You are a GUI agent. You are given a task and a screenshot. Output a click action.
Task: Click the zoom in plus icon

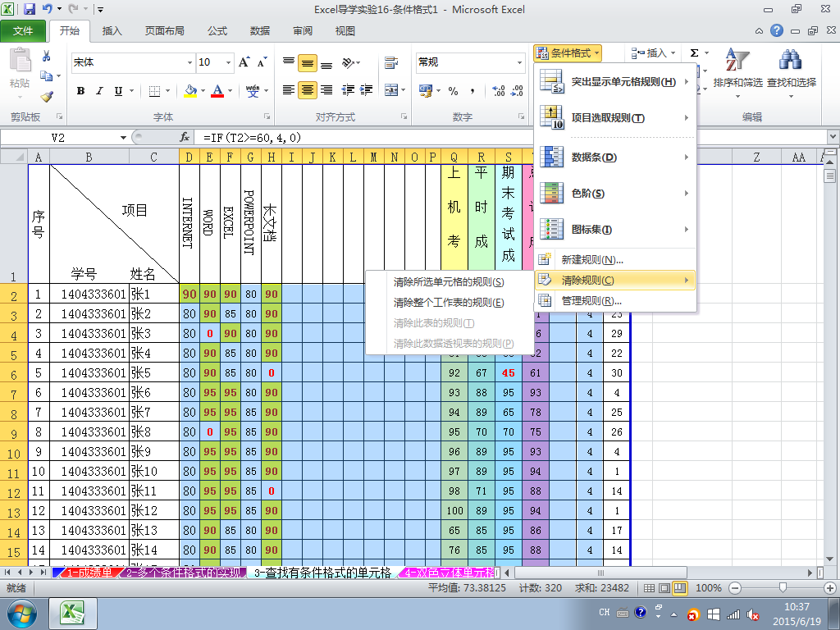click(x=830, y=588)
